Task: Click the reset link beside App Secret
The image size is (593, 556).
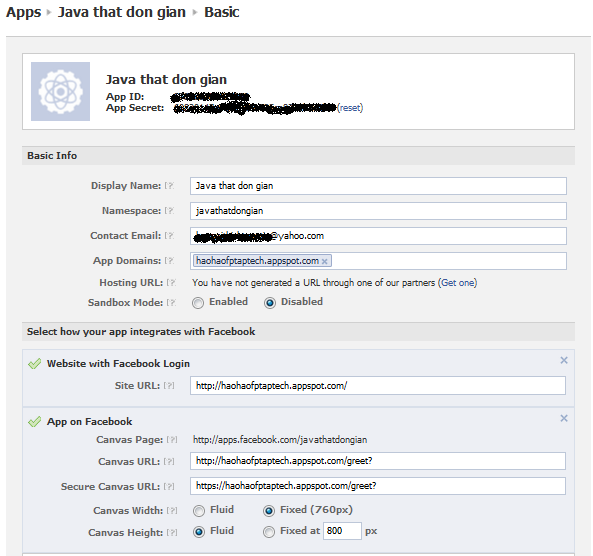Action: (x=350, y=108)
